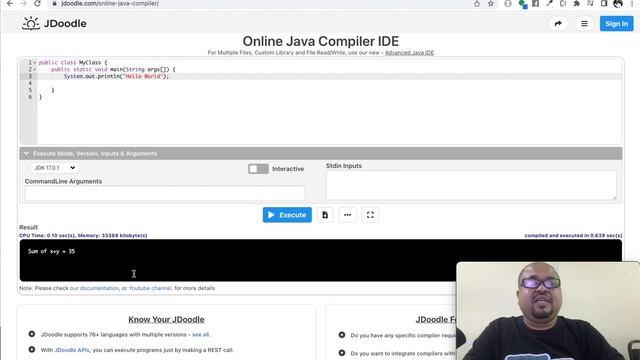
Task: Open the JDK 17.0.1 version dropdown
Action: 54,168
